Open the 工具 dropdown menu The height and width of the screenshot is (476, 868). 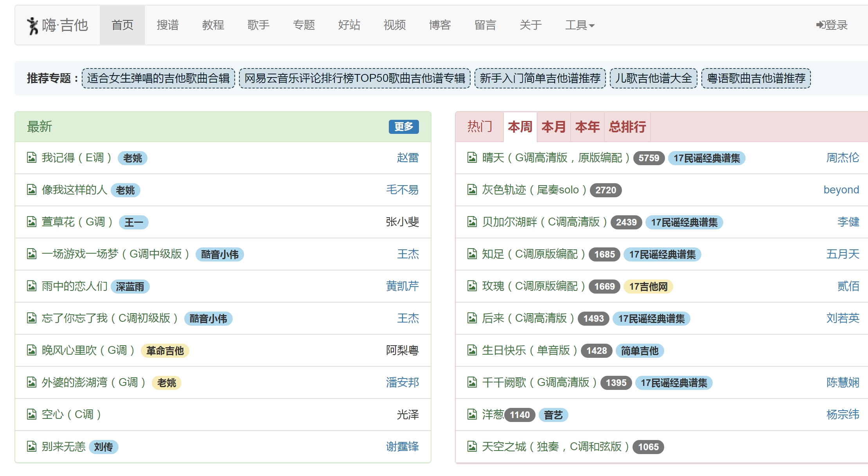point(580,25)
